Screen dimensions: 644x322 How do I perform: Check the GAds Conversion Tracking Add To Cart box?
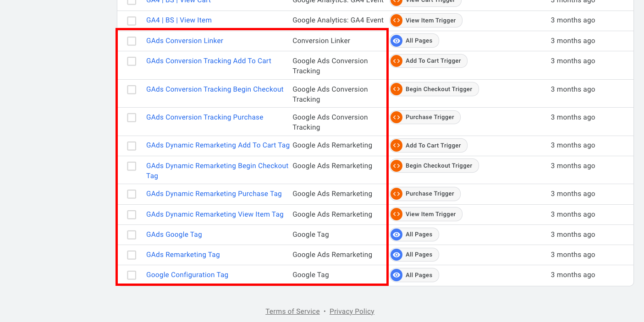132,61
